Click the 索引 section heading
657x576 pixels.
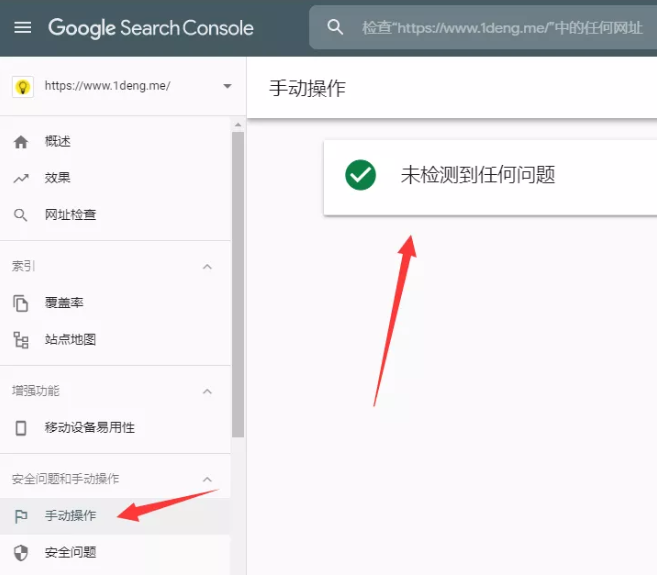click(23, 266)
